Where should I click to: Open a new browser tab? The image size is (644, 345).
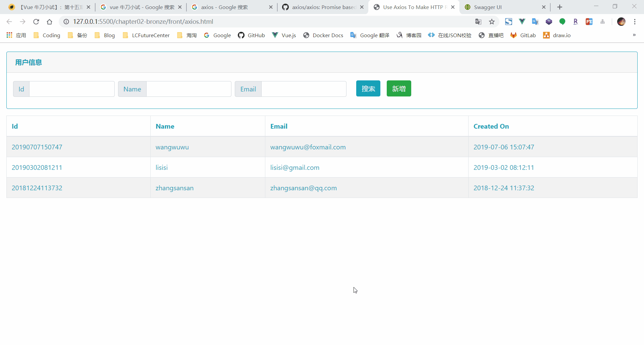pyautogui.click(x=560, y=7)
